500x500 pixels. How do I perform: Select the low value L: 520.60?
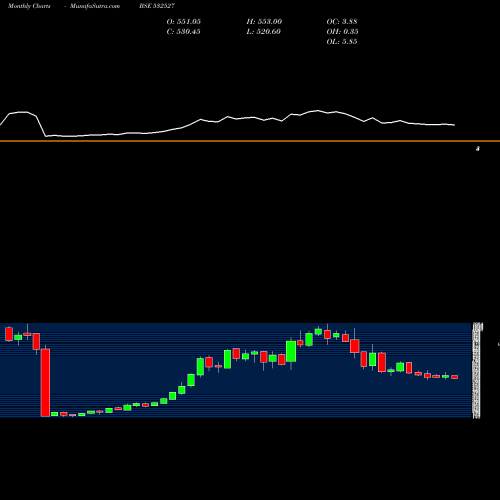tap(264, 32)
